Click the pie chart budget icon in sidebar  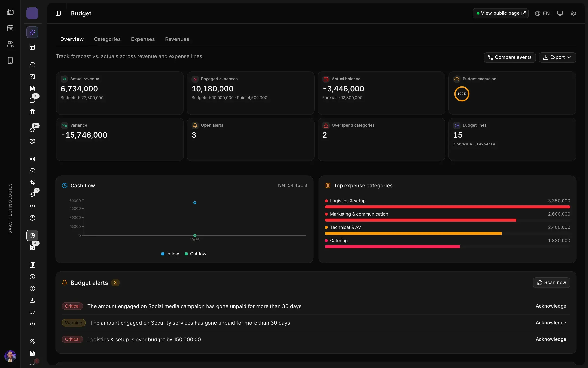coord(32,236)
